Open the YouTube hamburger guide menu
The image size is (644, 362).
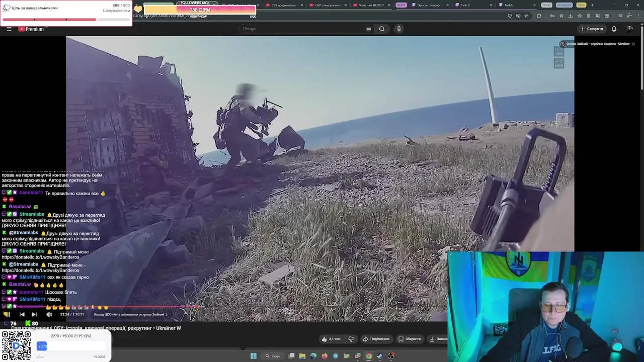[9, 29]
